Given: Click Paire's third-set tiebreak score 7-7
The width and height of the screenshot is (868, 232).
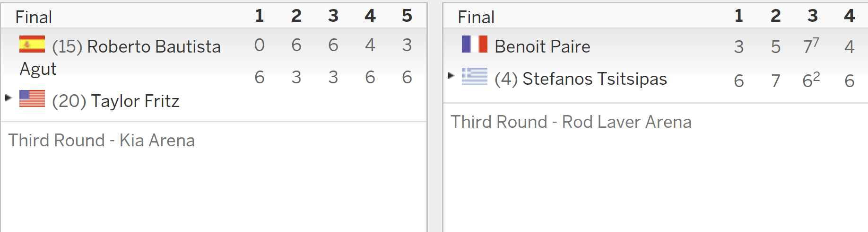Looking at the screenshot, I should (x=811, y=46).
